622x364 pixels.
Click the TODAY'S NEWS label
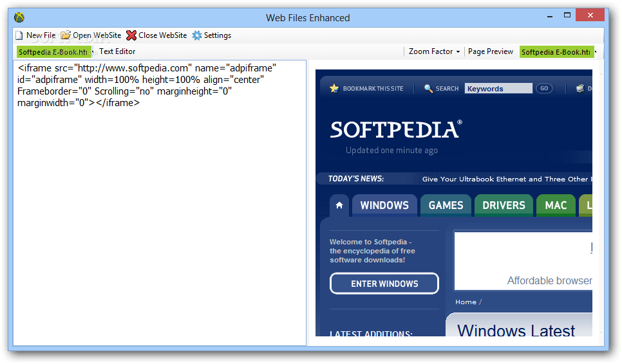click(x=356, y=179)
